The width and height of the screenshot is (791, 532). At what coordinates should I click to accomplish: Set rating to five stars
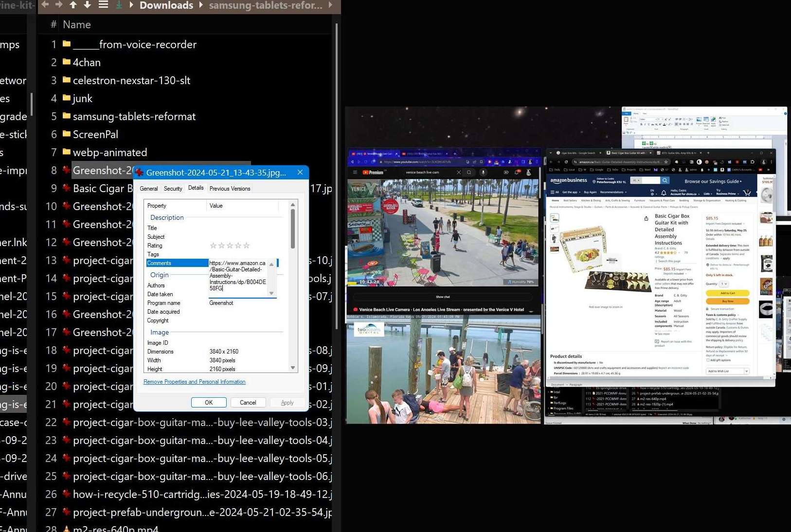pos(246,246)
